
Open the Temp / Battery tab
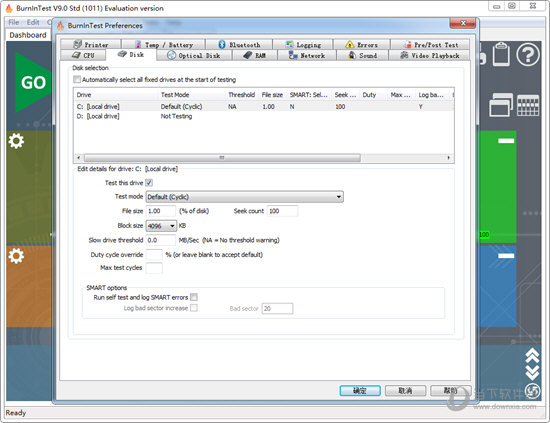click(x=164, y=45)
